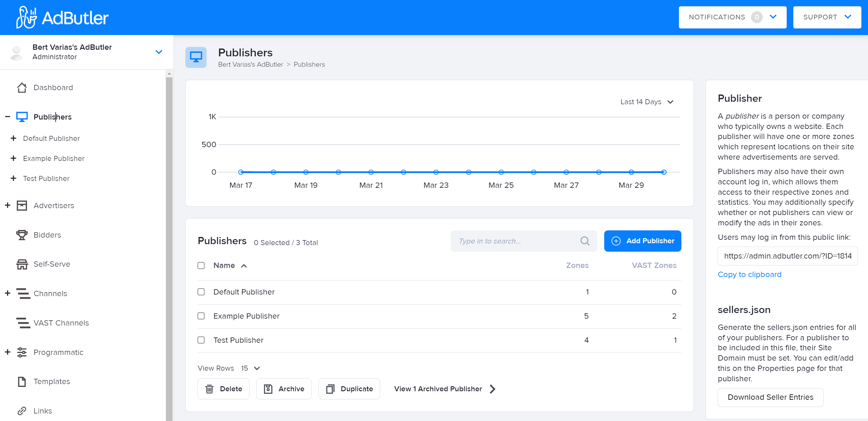
Task: Click the Dashboard home icon
Action: tap(22, 88)
